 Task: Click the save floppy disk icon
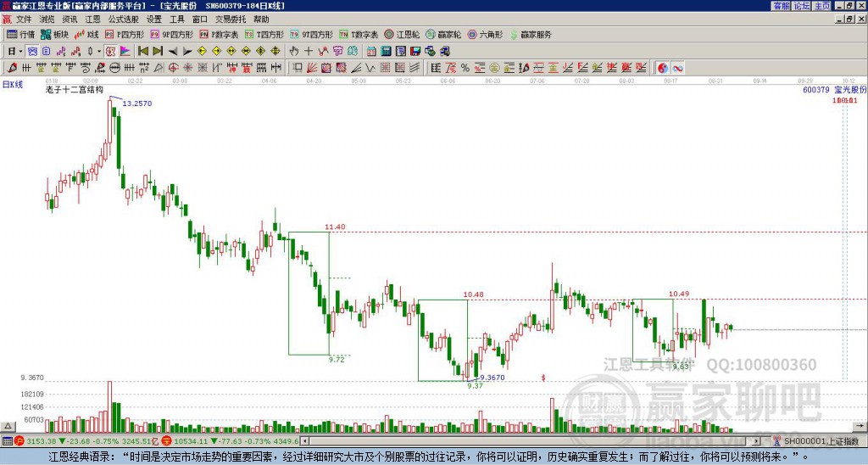click(x=415, y=52)
